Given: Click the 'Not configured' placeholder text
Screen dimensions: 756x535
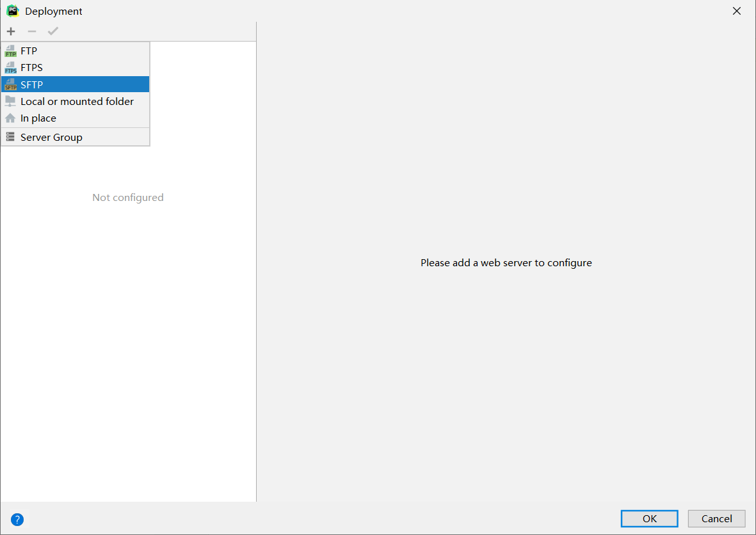Looking at the screenshot, I should click(128, 198).
